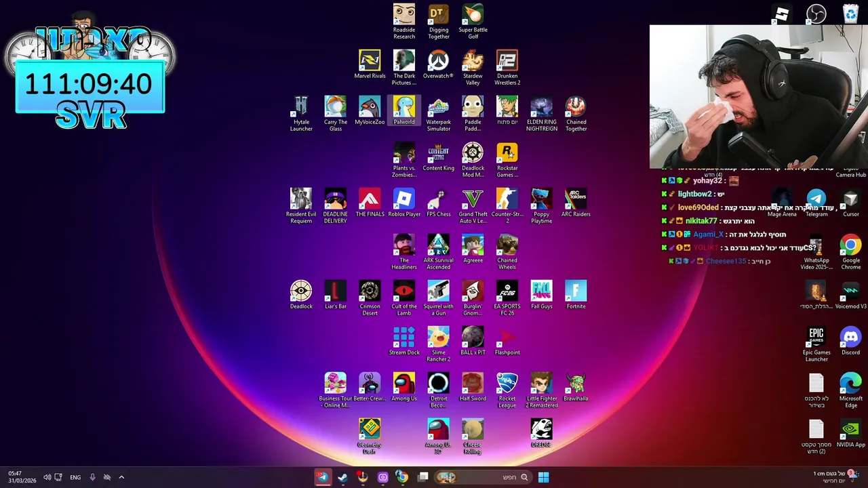Launch Fortnite from the desktop

[576, 295]
